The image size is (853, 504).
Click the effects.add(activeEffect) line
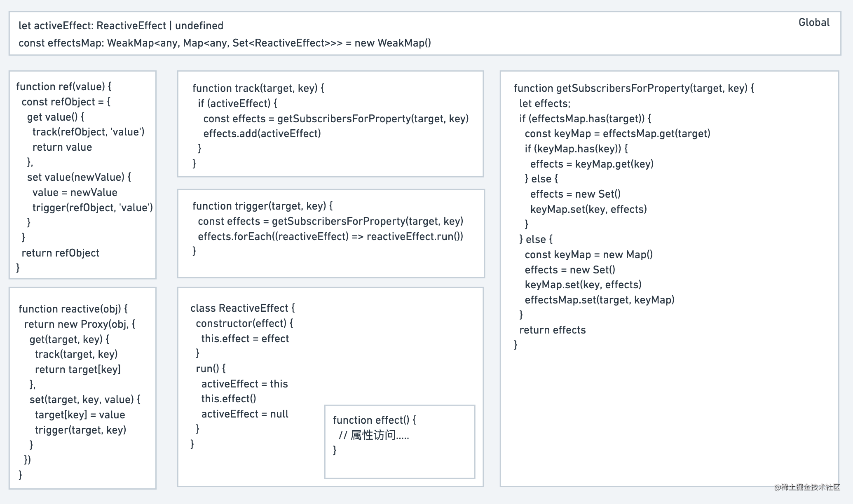pyautogui.click(x=262, y=133)
